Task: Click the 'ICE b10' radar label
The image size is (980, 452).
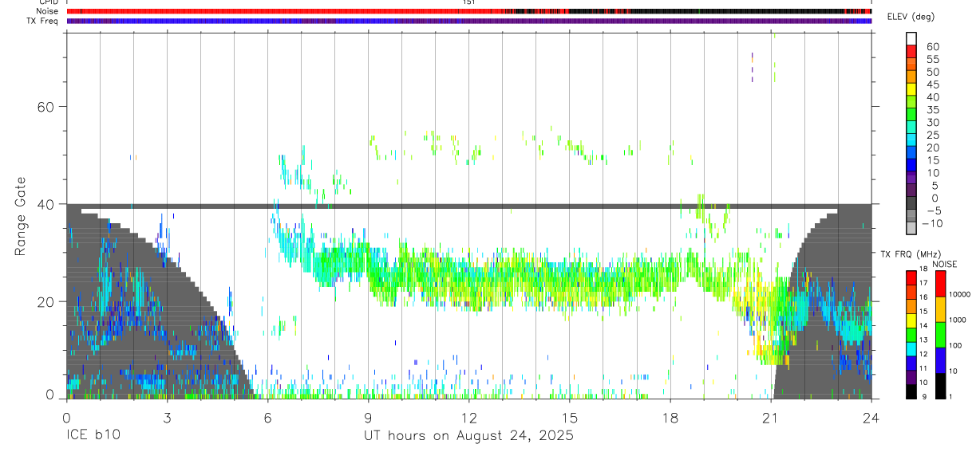Action: coord(92,436)
